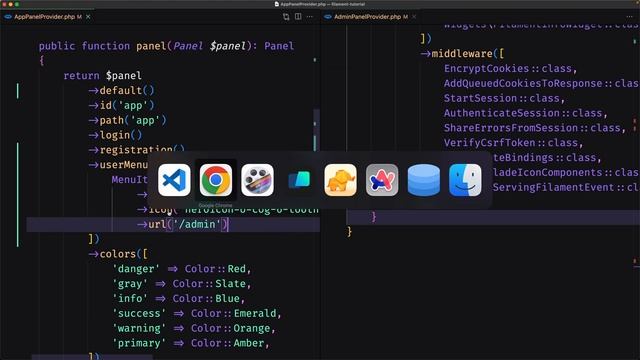Image resolution: width=640 pixels, height=360 pixels.
Task: Click the Open Changes compare icon
Action: point(286,17)
